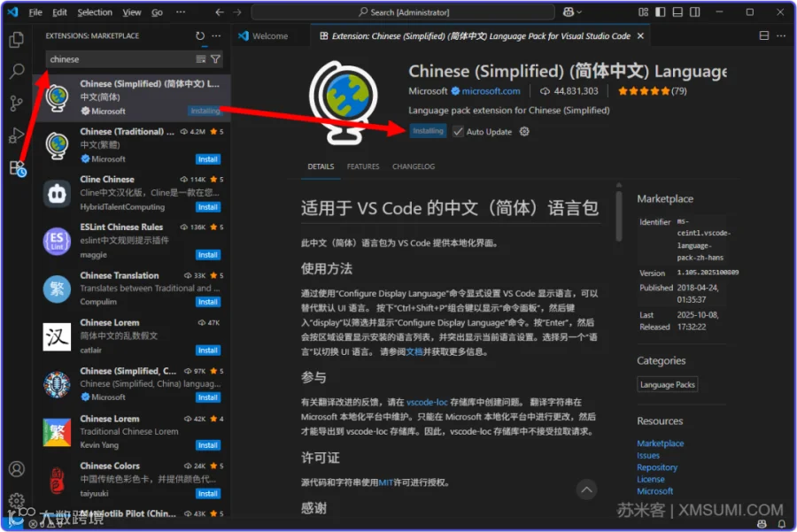Install Cline Chinese extension
This screenshot has width=797, height=532.
tap(208, 207)
